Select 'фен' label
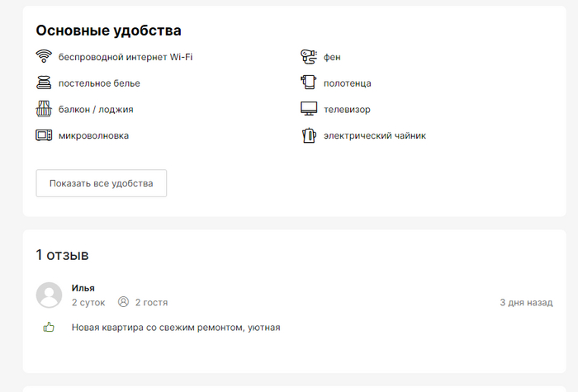This screenshot has width=578, height=392. 332,57
